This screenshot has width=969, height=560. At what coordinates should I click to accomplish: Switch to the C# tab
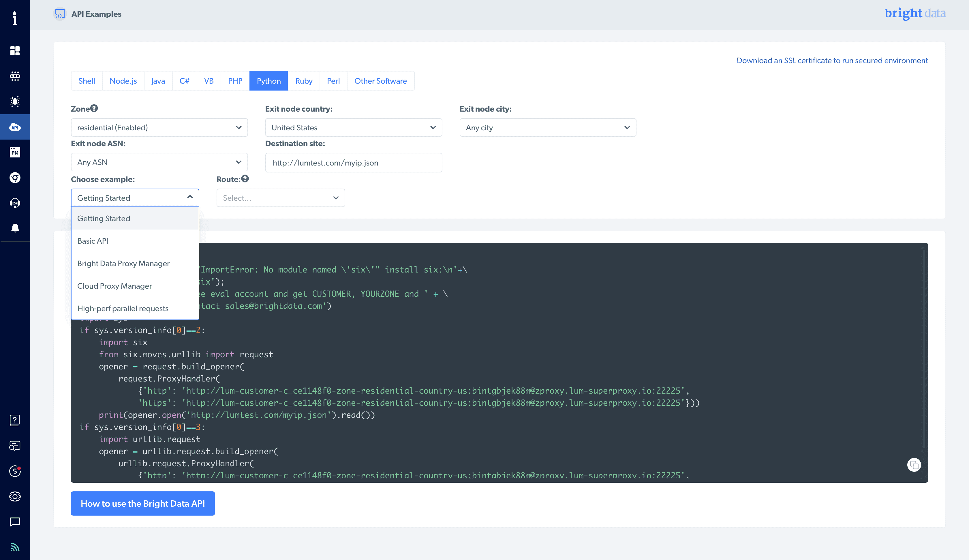(185, 81)
